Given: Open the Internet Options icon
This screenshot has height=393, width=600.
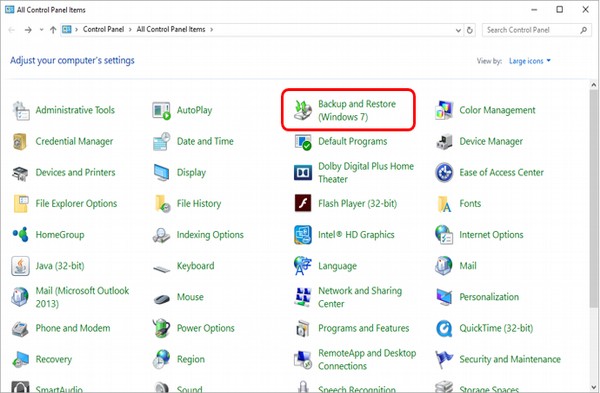Looking at the screenshot, I should click(x=444, y=235).
